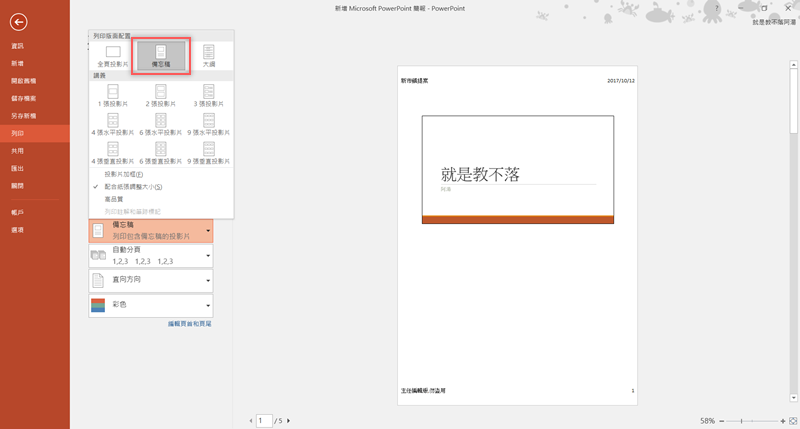Select the 全頁投影片 print layout

(113, 56)
